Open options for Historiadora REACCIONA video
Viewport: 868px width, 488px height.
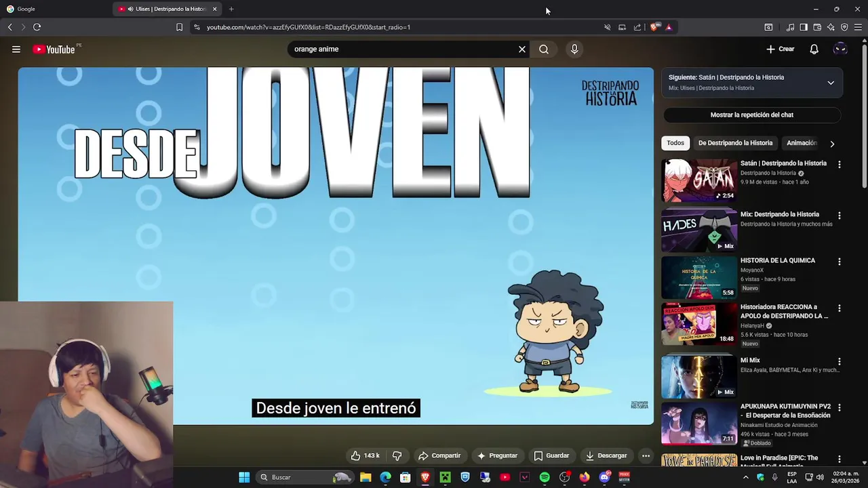840,308
